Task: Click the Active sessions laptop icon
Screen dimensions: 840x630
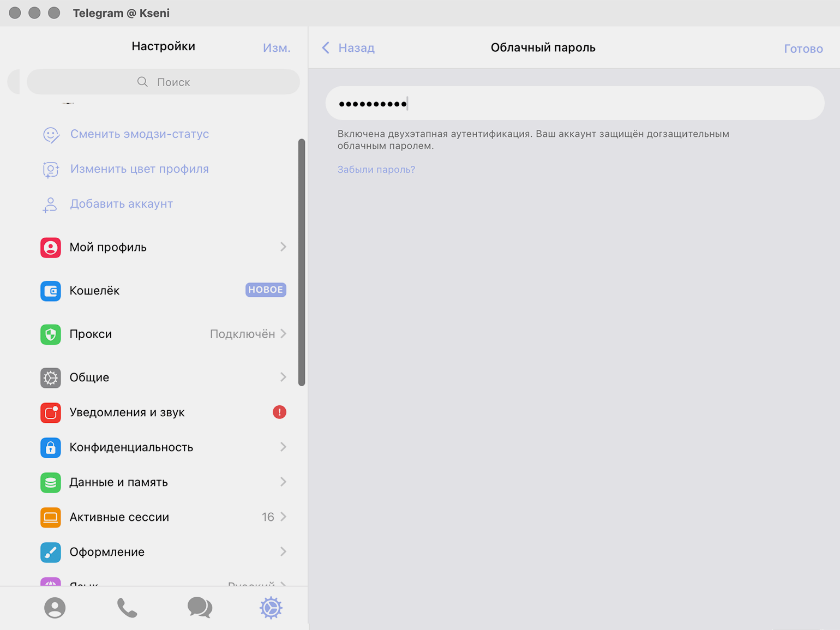Action: click(x=51, y=517)
